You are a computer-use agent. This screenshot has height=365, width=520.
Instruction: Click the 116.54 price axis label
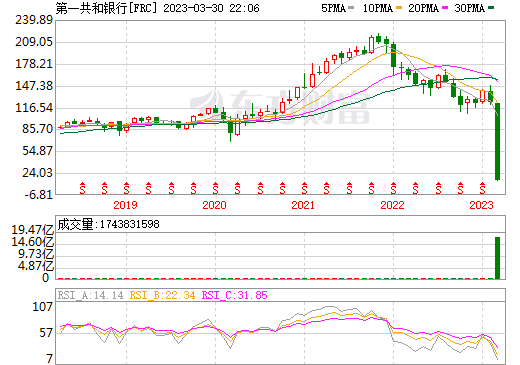pos(34,108)
